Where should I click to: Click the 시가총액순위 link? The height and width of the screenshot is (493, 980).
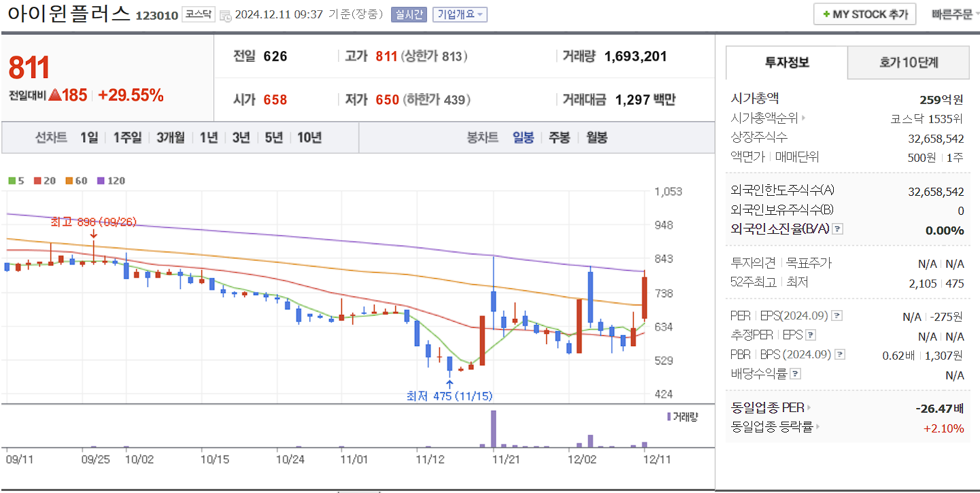pyautogui.click(x=764, y=118)
